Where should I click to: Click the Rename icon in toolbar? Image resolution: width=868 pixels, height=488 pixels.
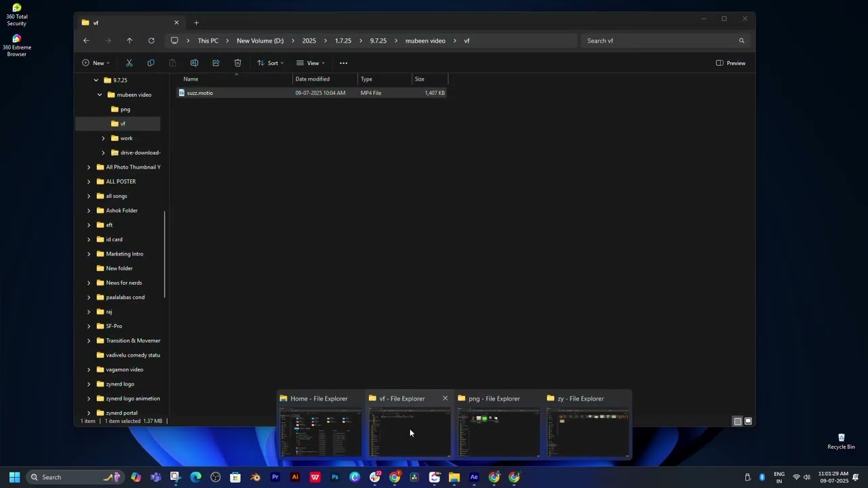pos(194,63)
